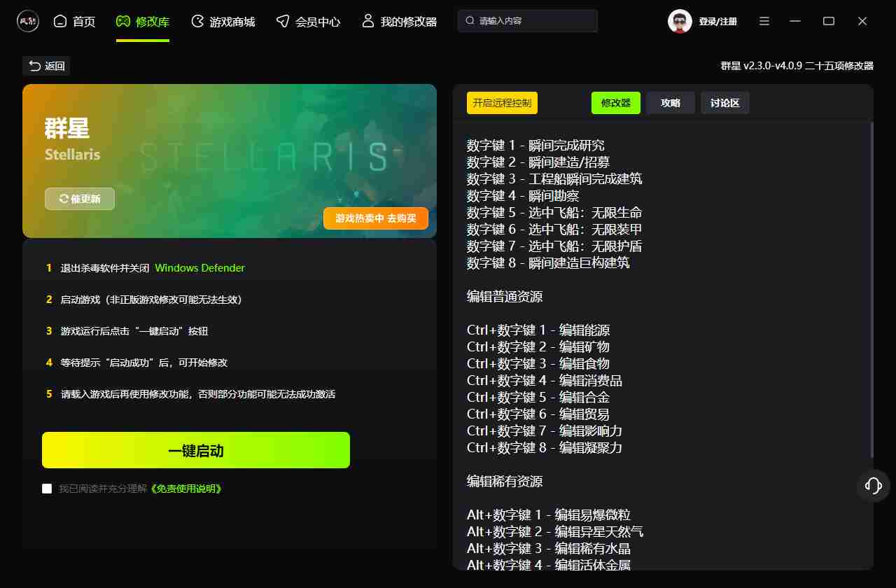The image size is (896, 588).
Task: Open the hamburger menu icon
Action: coord(765,22)
